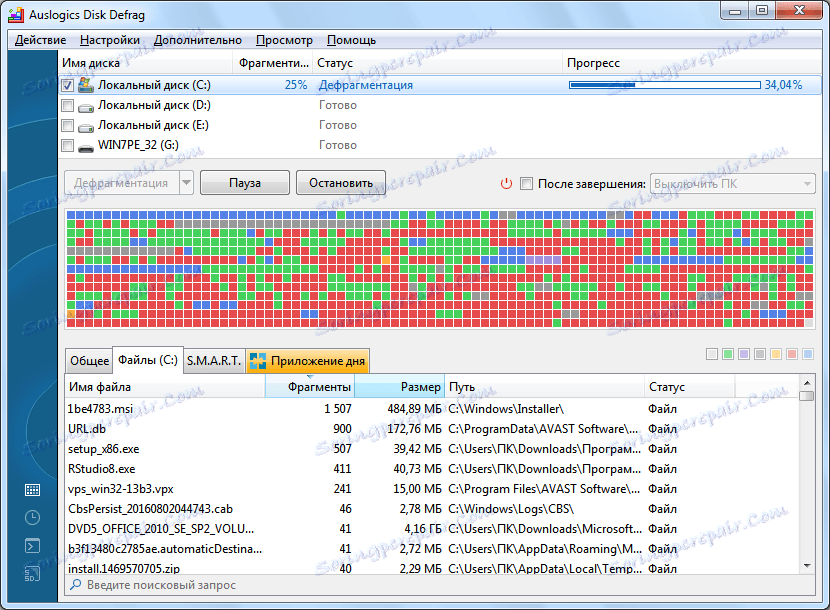Open the Дефрагментация split-button arrow
This screenshot has width=830, height=610.
186,183
